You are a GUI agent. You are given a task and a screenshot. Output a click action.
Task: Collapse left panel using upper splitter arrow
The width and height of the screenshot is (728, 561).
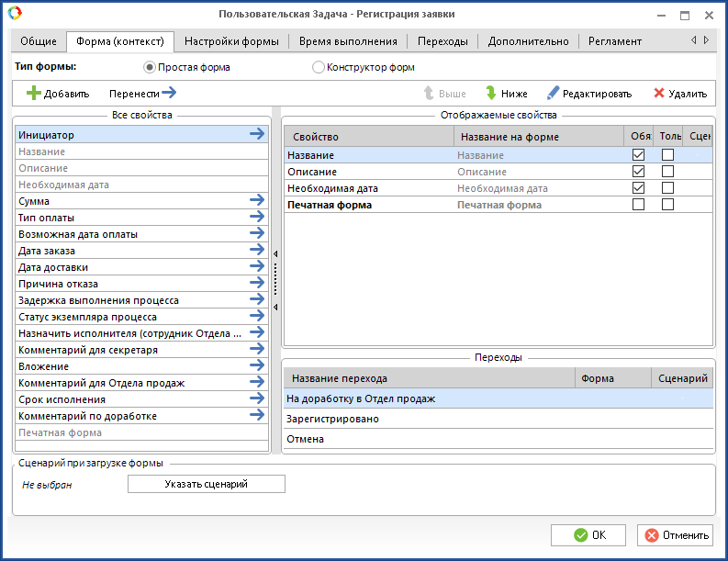click(275, 253)
